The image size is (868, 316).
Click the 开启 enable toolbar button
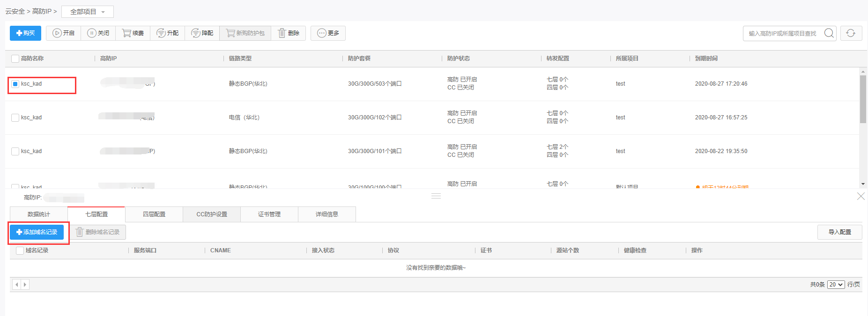tap(63, 33)
